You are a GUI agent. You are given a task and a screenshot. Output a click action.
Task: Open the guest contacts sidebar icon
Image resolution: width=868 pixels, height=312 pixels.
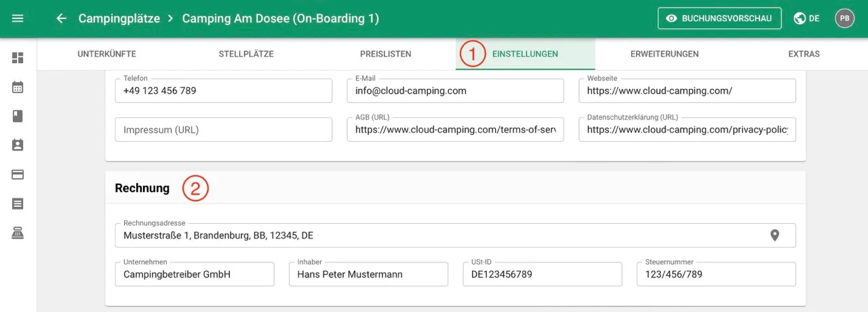click(x=18, y=145)
